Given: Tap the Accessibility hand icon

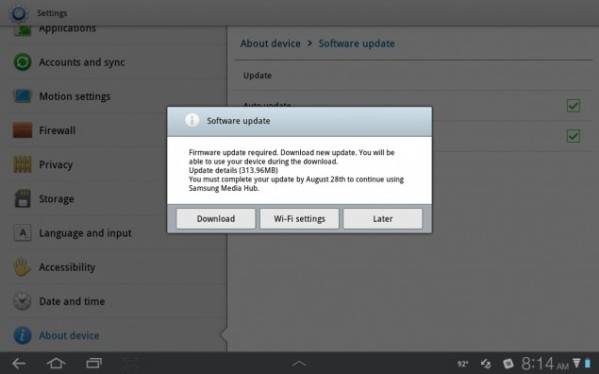Looking at the screenshot, I should [23, 267].
